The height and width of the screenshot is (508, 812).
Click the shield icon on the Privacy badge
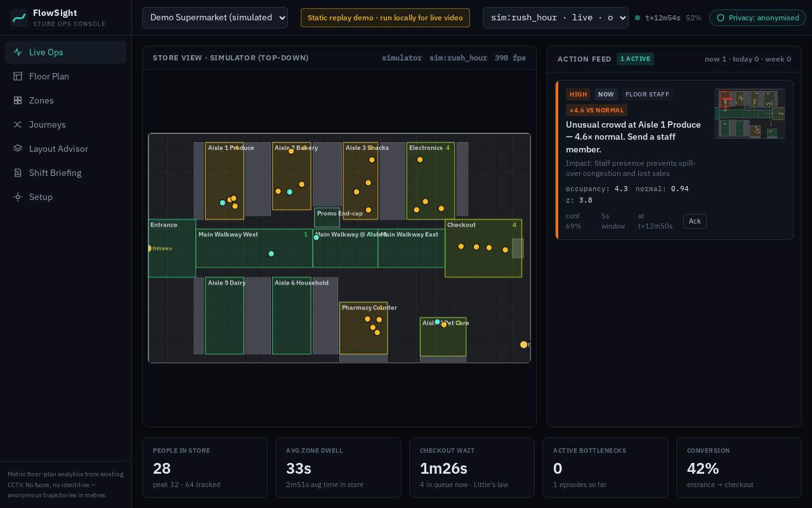[721, 18]
